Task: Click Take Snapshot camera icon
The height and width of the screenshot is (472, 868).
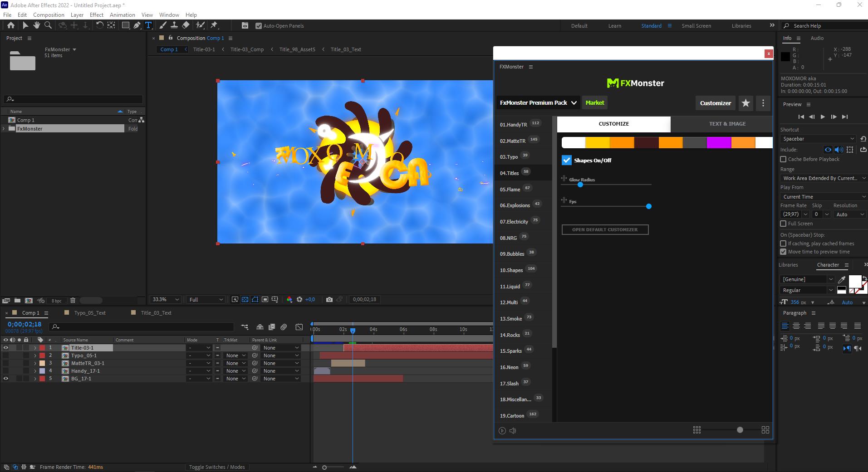Action: (329, 299)
